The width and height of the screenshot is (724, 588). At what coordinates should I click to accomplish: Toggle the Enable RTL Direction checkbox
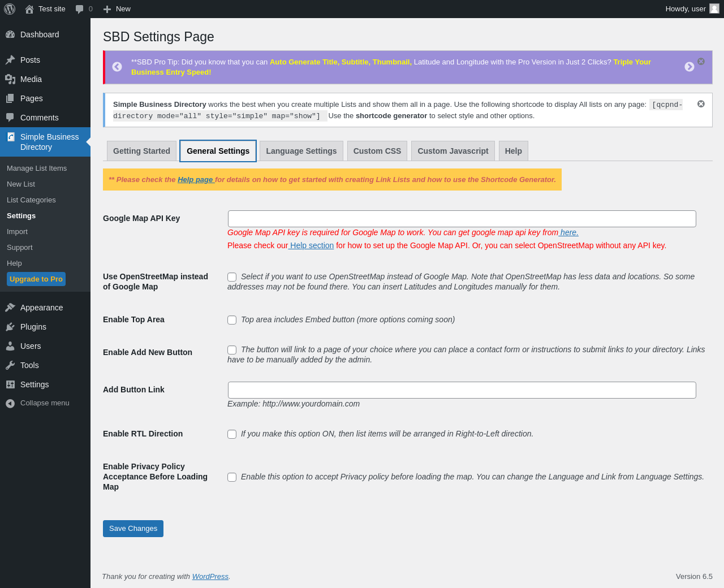coord(232,434)
